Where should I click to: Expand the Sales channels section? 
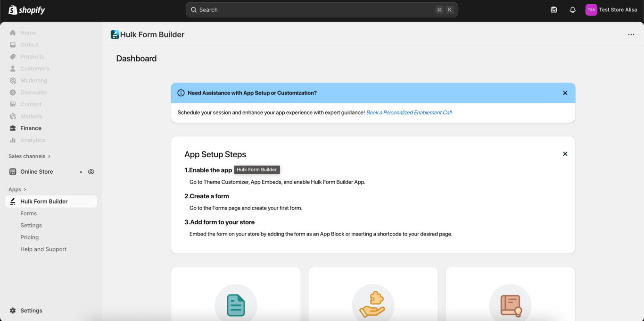pyautogui.click(x=29, y=156)
